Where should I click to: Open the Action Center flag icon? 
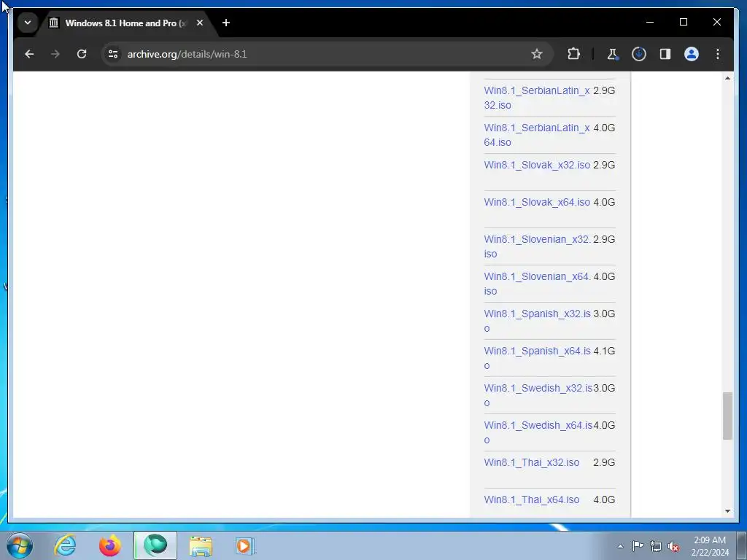(638, 546)
